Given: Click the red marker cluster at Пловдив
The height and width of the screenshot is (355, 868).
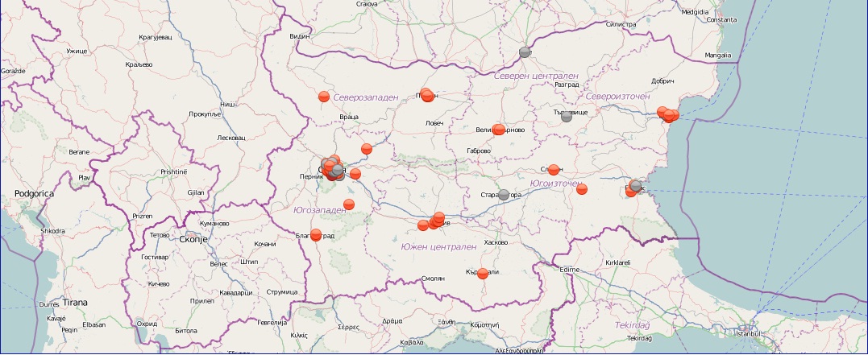Looking at the screenshot, I should point(435,220).
